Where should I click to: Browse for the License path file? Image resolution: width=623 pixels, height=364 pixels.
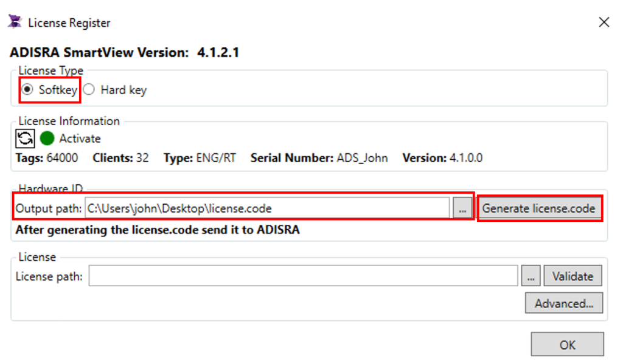coord(531,276)
